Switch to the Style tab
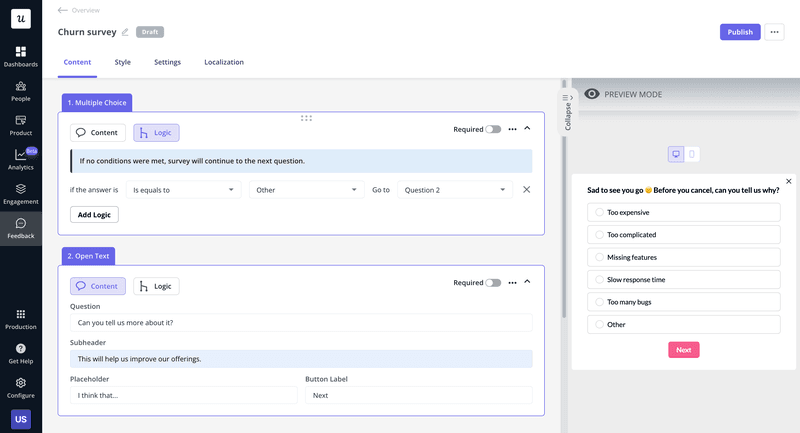 point(122,62)
